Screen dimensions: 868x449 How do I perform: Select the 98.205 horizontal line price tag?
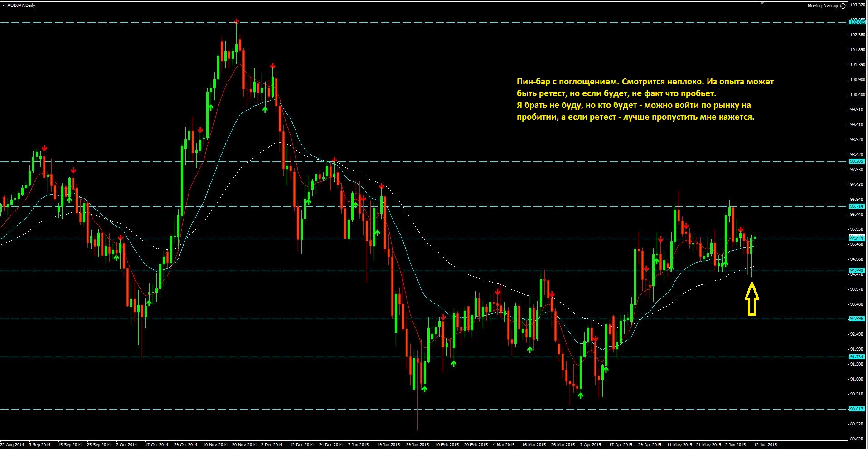[857, 161]
